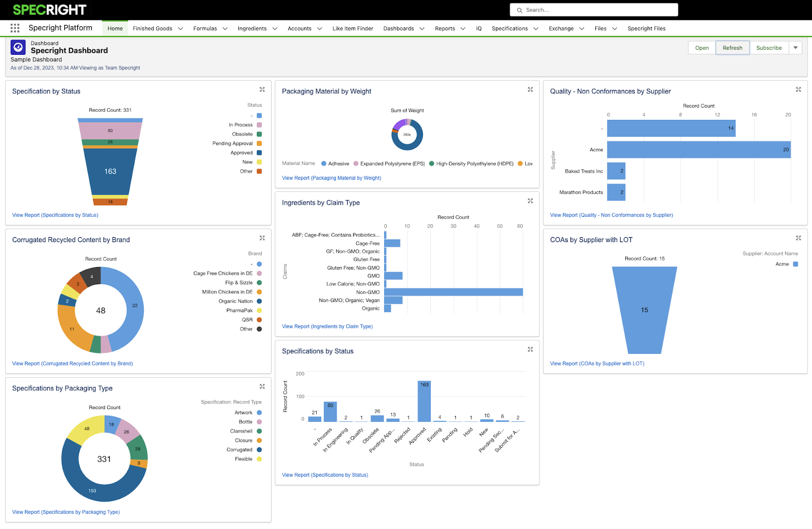
Task: Click the Adhesive material legend swatch
Action: pyautogui.click(x=324, y=163)
